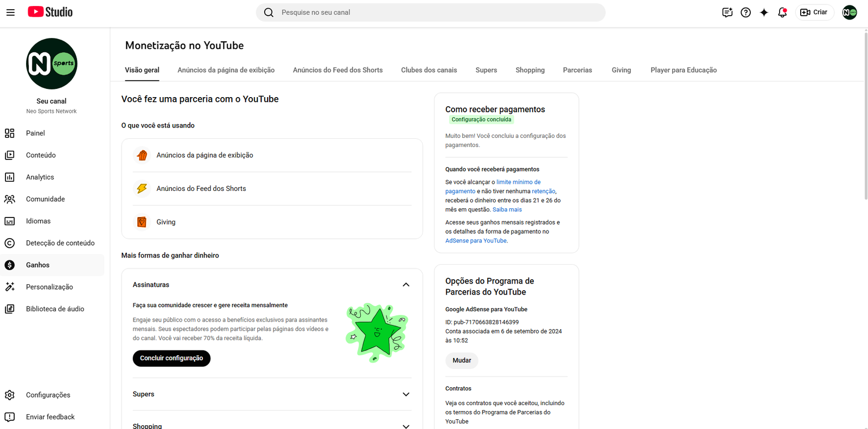This screenshot has width=868, height=429.
Task: Select the Parcerias tab
Action: pyautogui.click(x=577, y=70)
